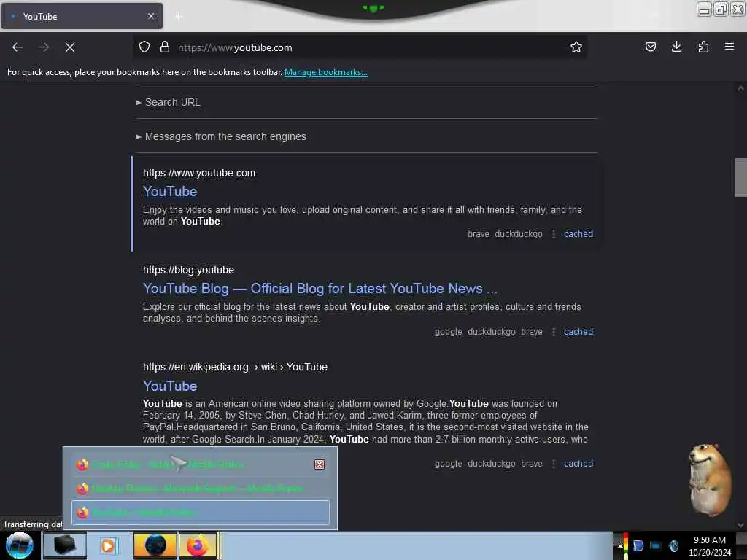The width and height of the screenshot is (747, 560).
Task: Click the Firefox taskbar icon
Action: click(x=198, y=545)
